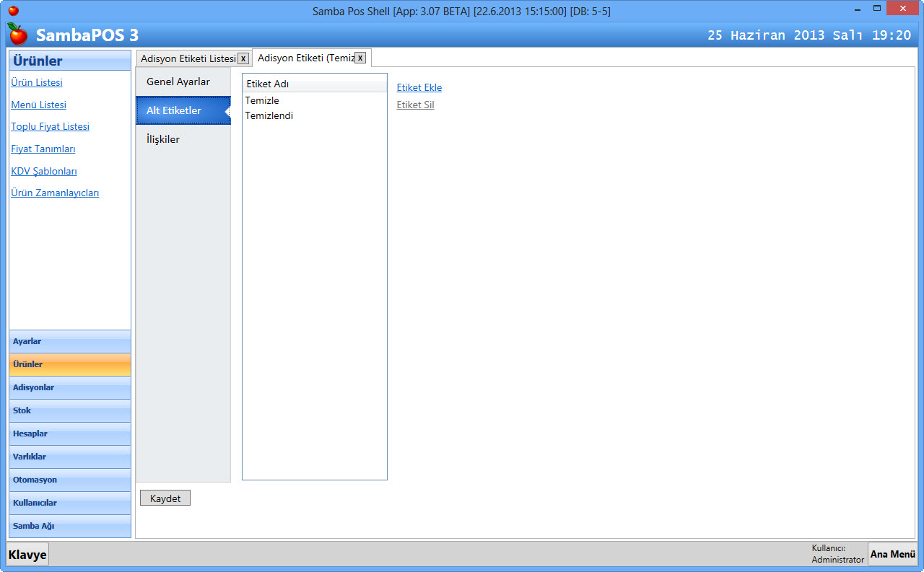Go to Toplu Fiyat Listesi
924x572 pixels.
(51, 126)
